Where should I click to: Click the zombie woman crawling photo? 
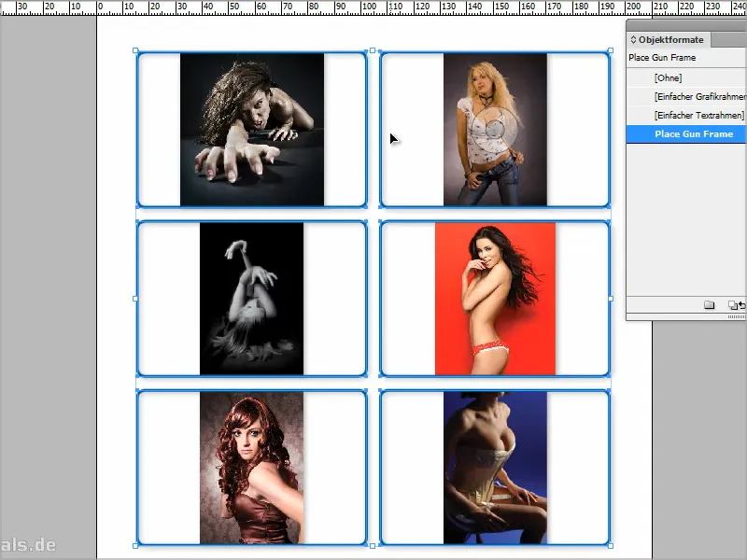(252, 130)
